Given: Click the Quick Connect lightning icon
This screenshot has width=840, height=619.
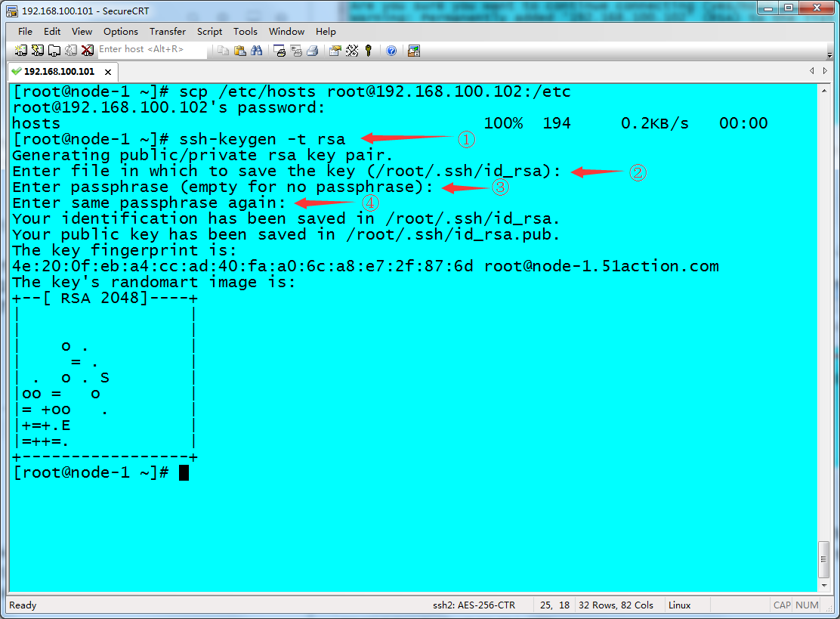Looking at the screenshot, I should (x=37, y=51).
